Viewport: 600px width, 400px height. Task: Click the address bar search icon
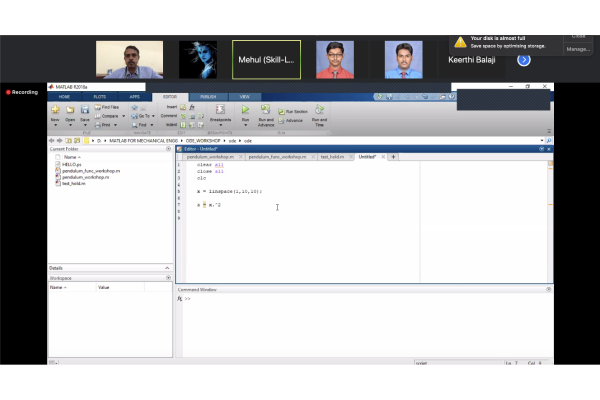(x=549, y=141)
